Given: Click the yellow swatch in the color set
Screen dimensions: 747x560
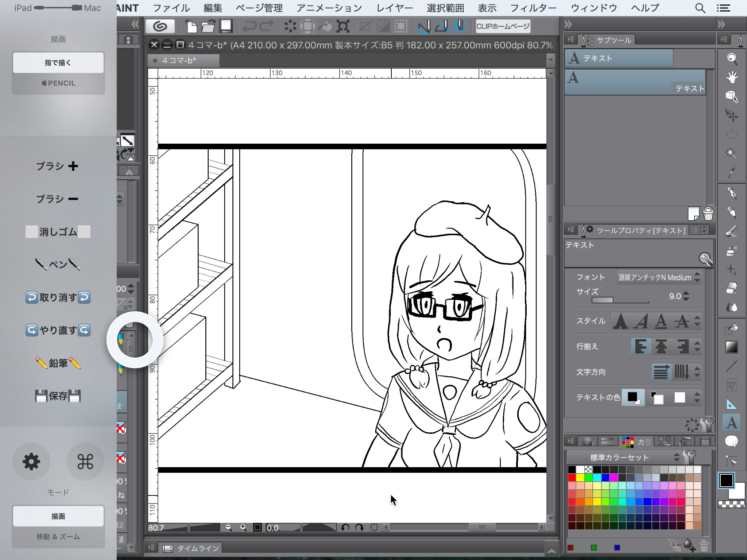Looking at the screenshot, I should click(580, 478).
